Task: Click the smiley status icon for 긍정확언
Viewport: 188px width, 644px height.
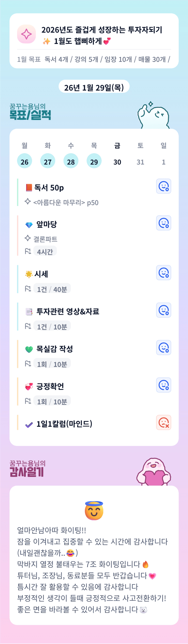Action: pos(164,385)
